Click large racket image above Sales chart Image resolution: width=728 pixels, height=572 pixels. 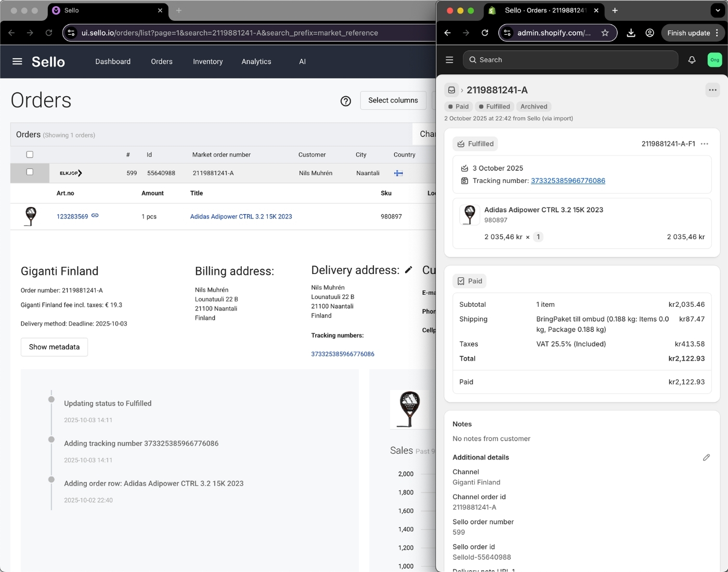tap(409, 409)
